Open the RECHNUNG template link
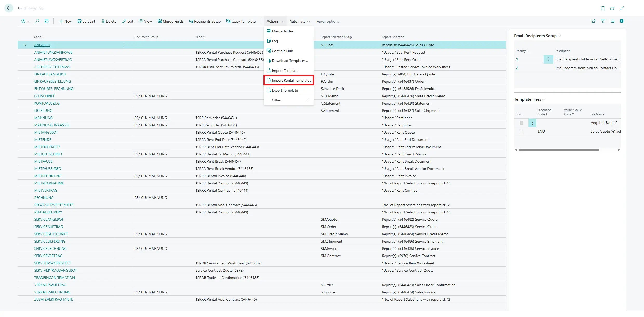 tap(44, 198)
